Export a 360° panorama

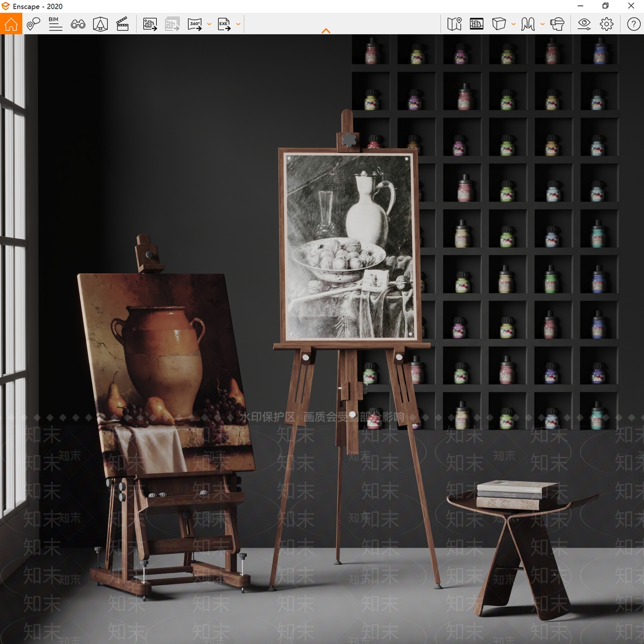pos(195,24)
